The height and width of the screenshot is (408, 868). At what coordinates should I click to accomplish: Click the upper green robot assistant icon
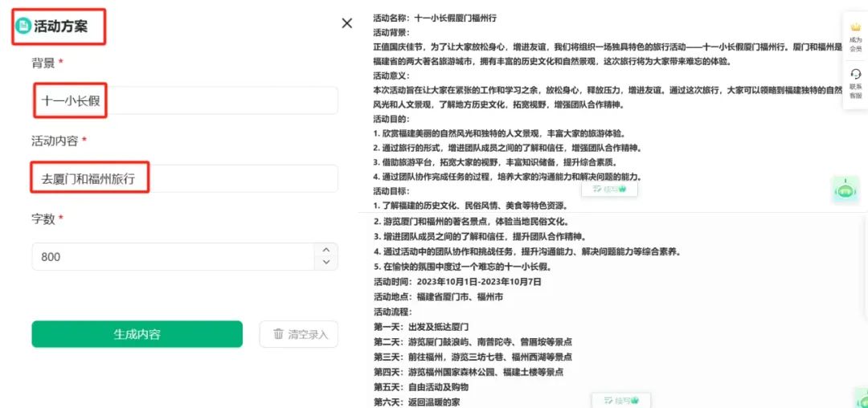coord(845,190)
